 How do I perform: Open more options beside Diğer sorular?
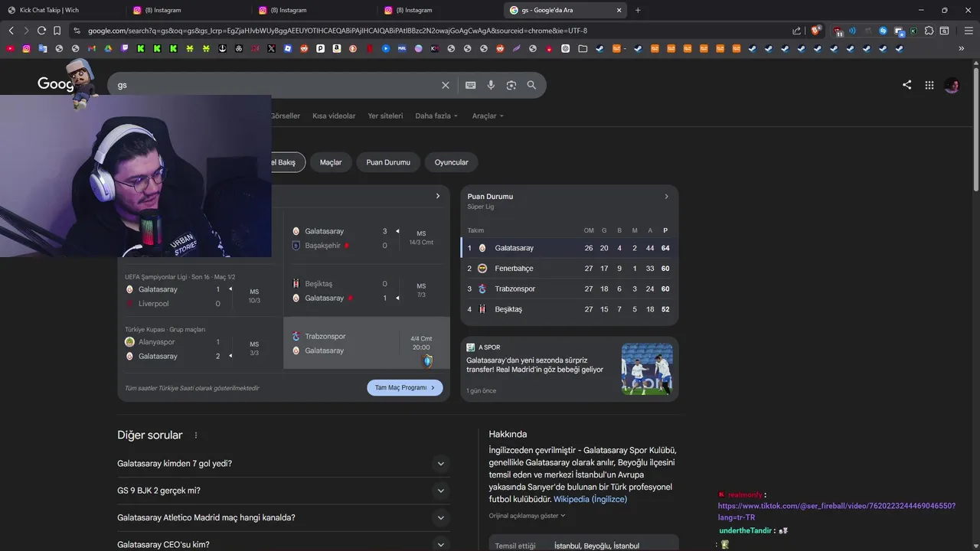pyautogui.click(x=196, y=435)
